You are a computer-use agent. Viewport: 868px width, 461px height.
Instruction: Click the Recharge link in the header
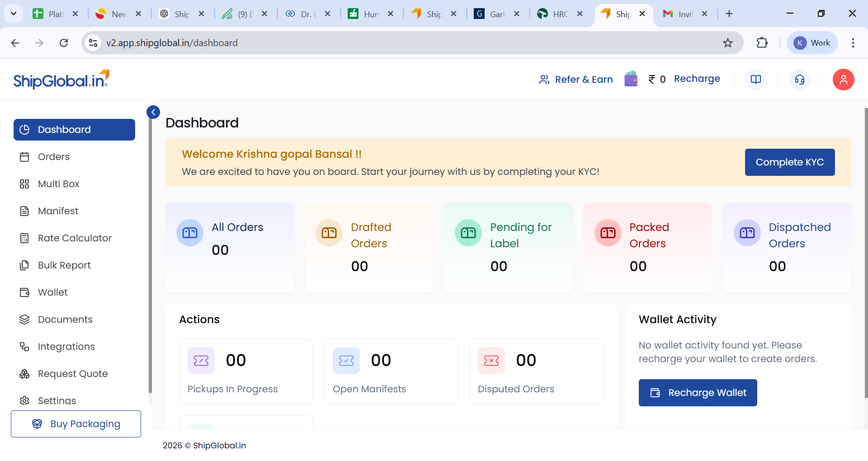tap(697, 79)
